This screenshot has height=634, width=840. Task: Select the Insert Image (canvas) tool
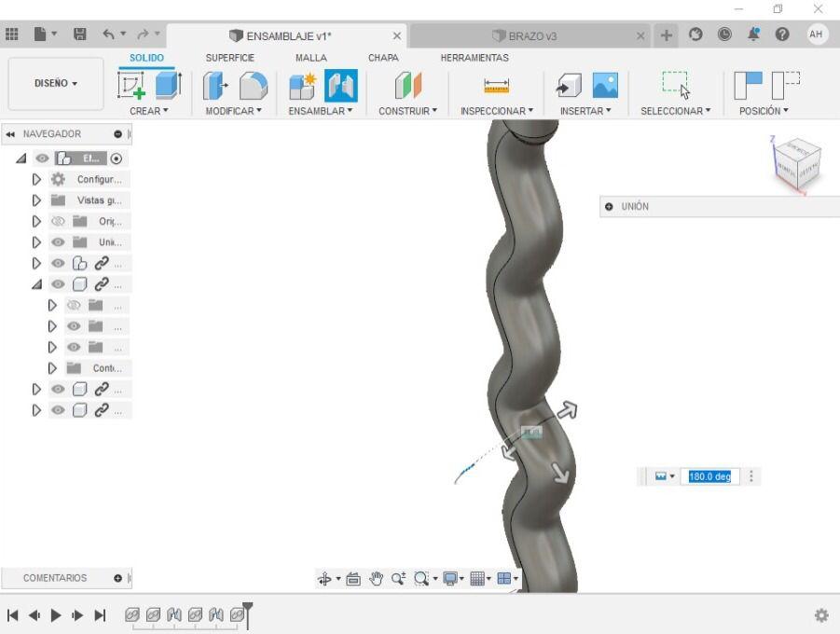[x=605, y=86]
